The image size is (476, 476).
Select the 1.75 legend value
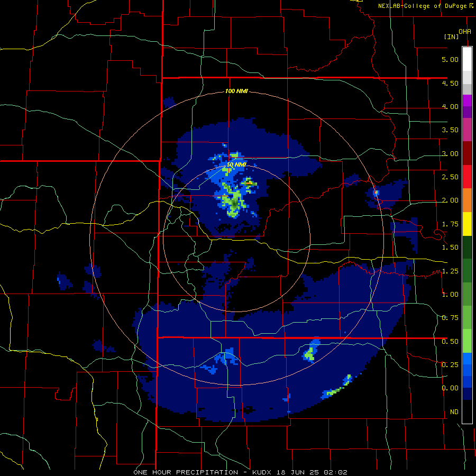pos(450,224)
